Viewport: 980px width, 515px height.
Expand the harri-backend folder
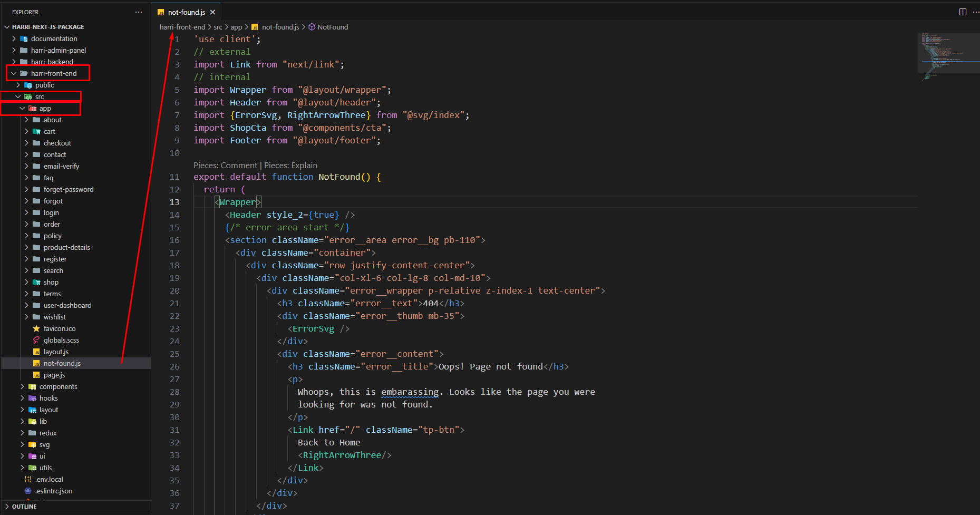pos(14,62)
